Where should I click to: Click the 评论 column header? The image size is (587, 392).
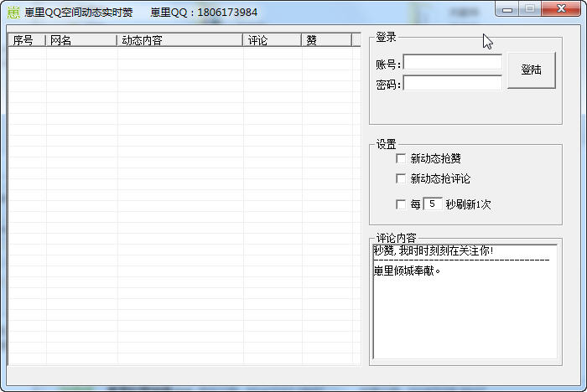click(x=273, y=40)
